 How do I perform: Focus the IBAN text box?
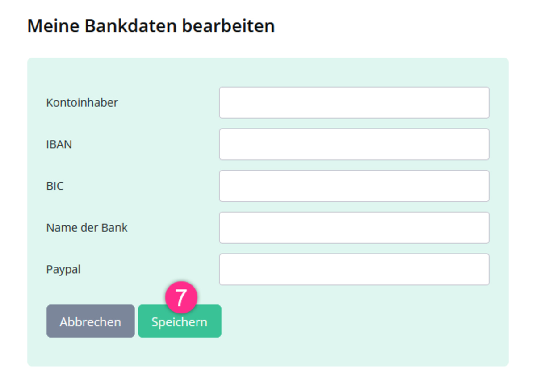(354, 144)
